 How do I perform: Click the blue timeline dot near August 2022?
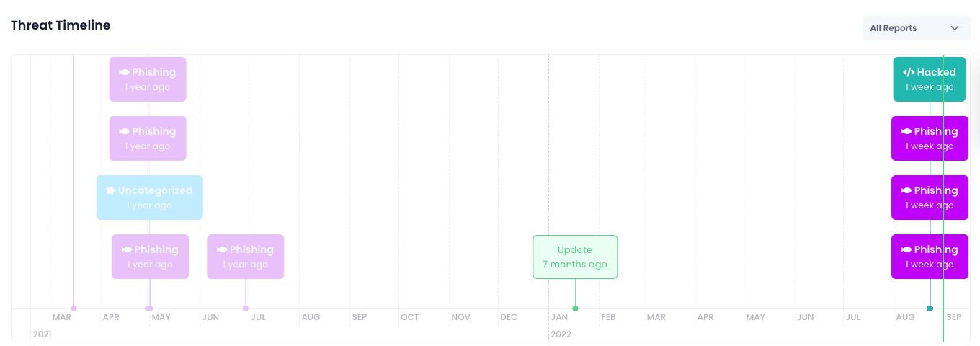(x=930, y=309)
